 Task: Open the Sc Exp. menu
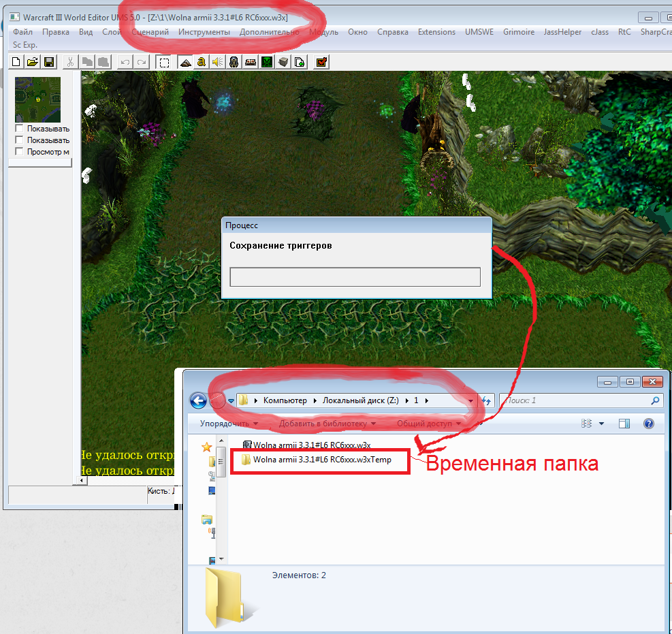(x=25, y=44)
